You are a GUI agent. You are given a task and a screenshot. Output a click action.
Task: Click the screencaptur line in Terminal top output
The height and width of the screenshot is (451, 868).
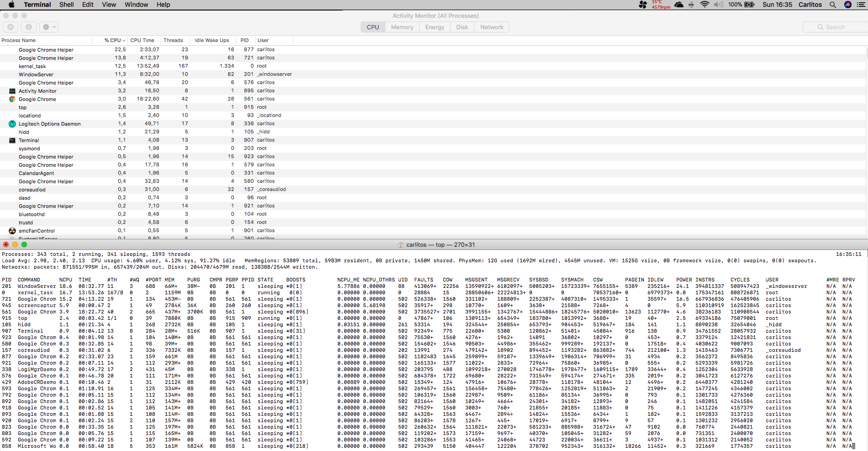point(427,306)
